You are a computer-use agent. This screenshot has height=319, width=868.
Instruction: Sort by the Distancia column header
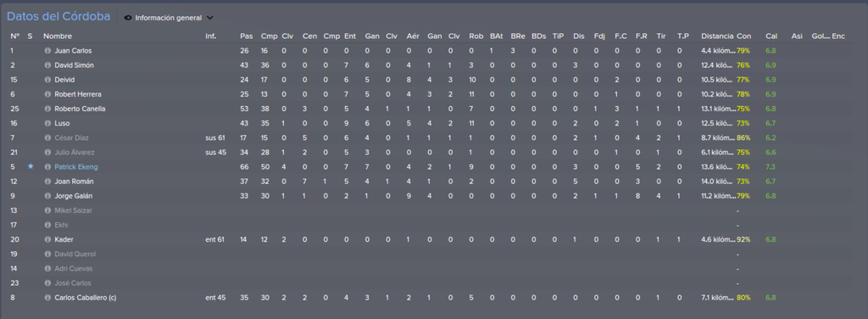tap(717, 36)
